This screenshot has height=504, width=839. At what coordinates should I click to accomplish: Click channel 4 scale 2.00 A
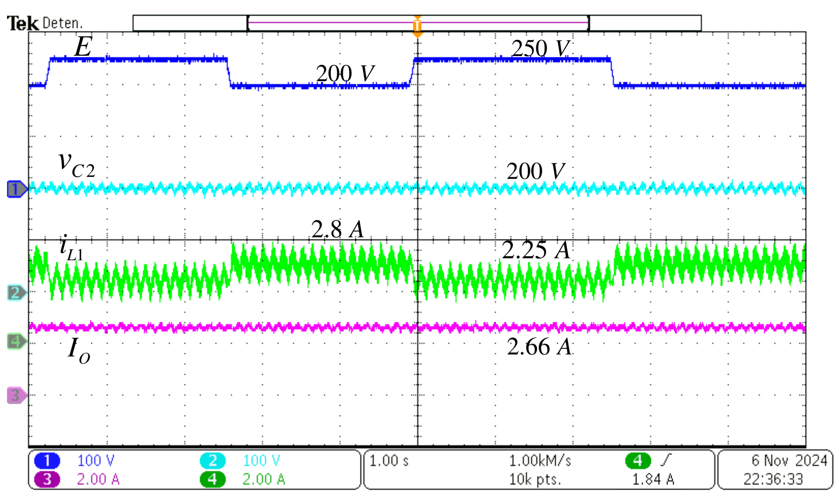tap(264, 479)
